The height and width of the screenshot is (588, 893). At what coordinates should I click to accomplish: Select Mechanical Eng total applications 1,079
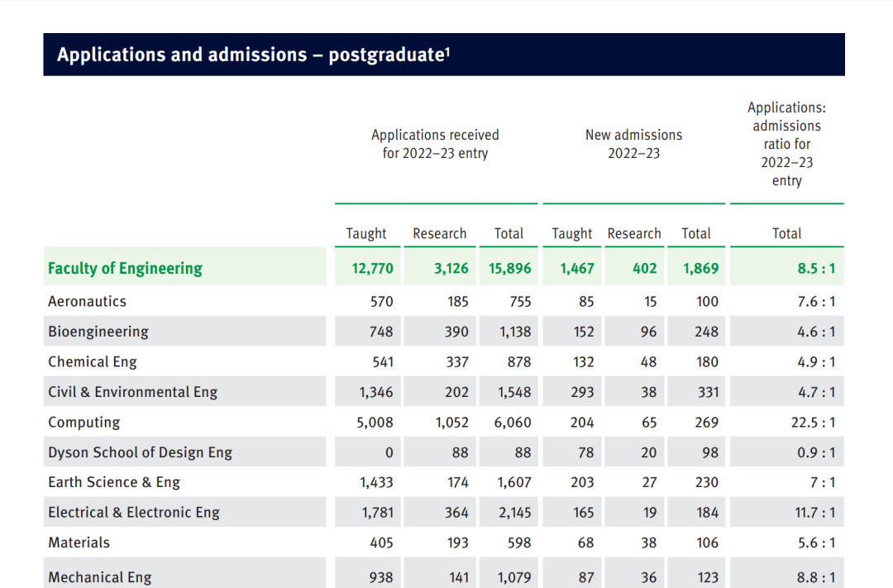[514, 578]
